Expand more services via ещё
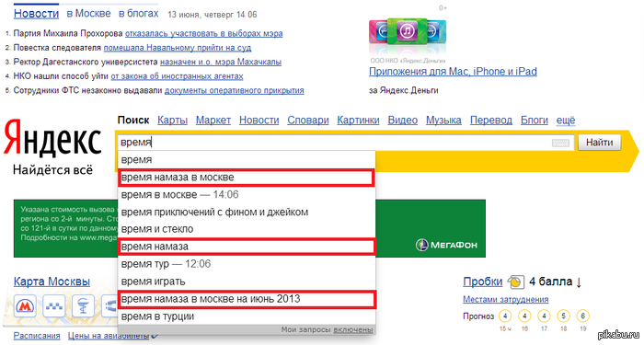Viewport: 644px width, 345px height. coord(566,121)
